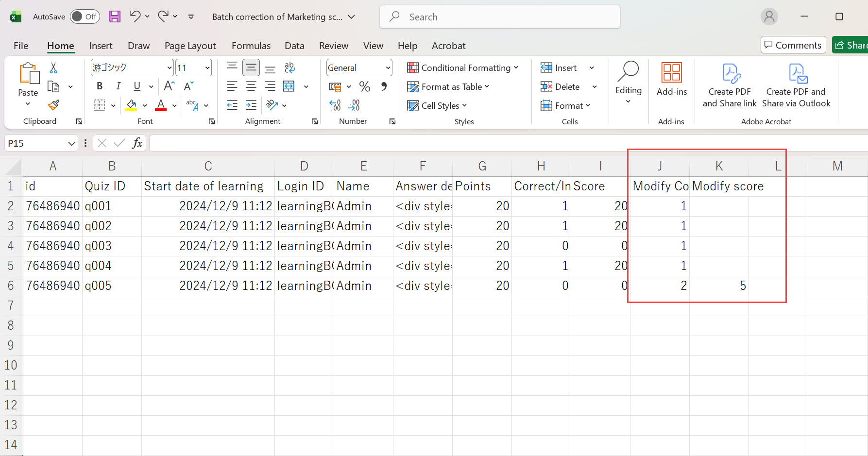
Task: Expand the General number format dropdown
Action: coord(388,68)
